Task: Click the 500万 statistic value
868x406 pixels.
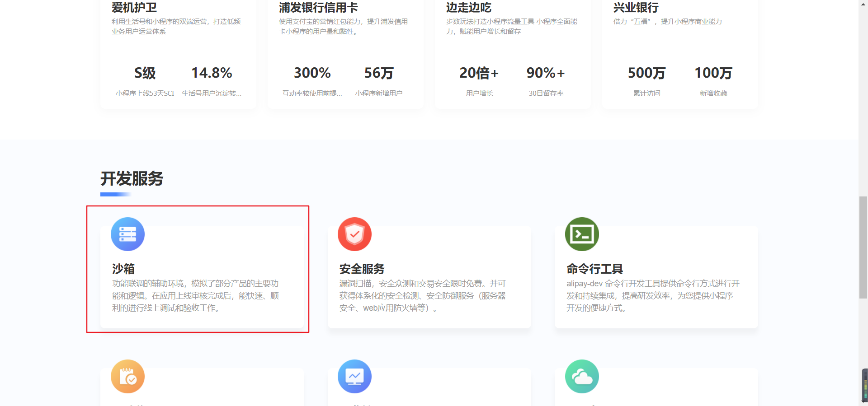Action: pyautogui.click(x=646, y=73)
